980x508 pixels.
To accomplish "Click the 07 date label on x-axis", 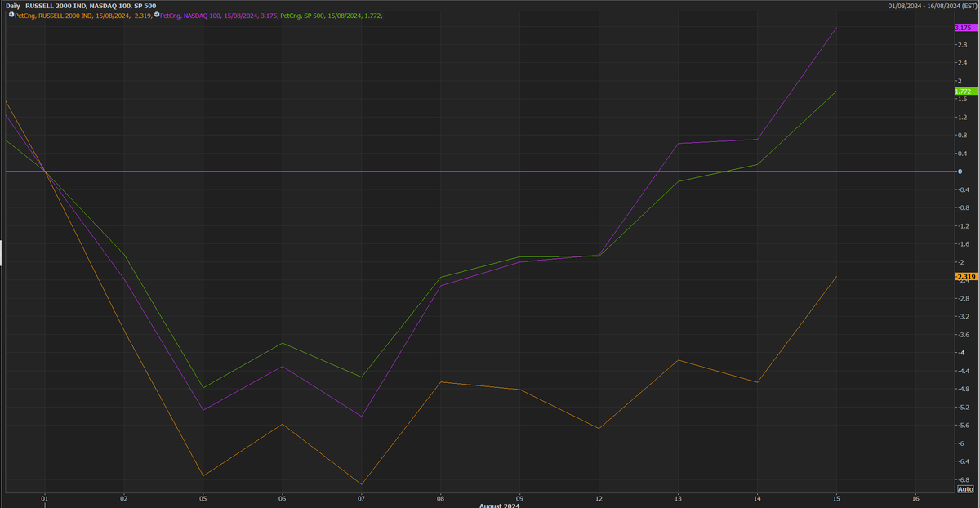I will (x=361, y=497).
